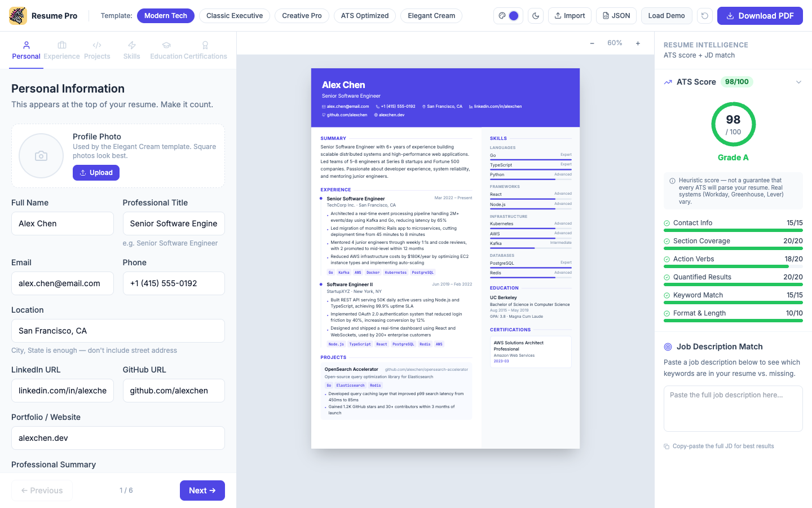This screenshot has width=812, height=508.
Task: Click the alexchen.dev link in preview
Action: point(391,115)
